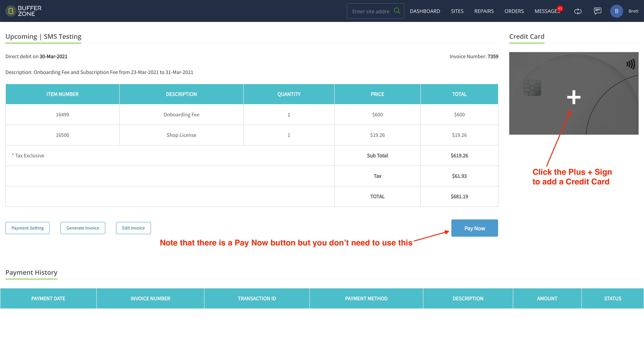644x348 pixels.
Task: Focus the Enter site address field
Action: coord(371,11)
